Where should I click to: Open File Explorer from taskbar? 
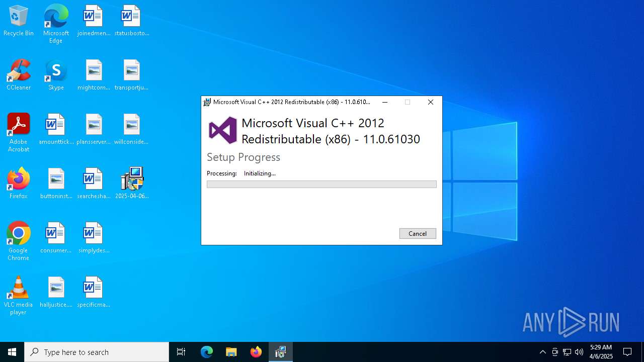click(231, 352)
